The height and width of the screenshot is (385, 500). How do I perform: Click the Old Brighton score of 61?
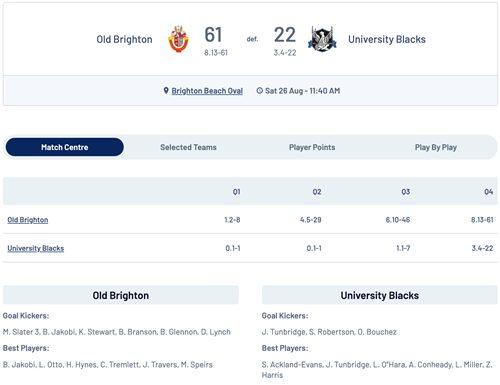(213, 35)
